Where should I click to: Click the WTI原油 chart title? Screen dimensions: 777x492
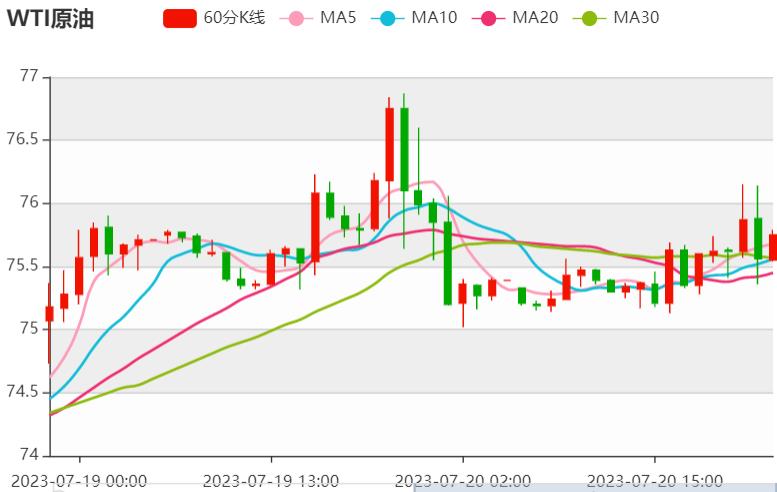50,19
